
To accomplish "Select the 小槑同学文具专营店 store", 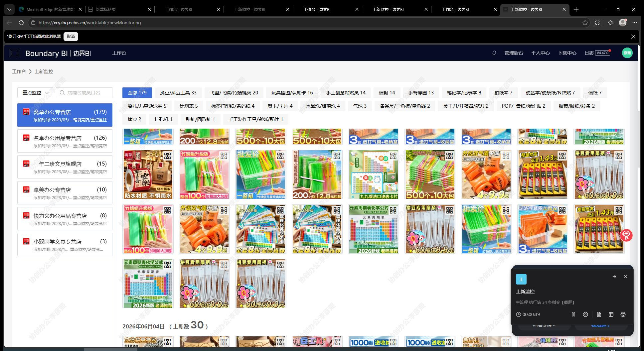I will point(65,245).
